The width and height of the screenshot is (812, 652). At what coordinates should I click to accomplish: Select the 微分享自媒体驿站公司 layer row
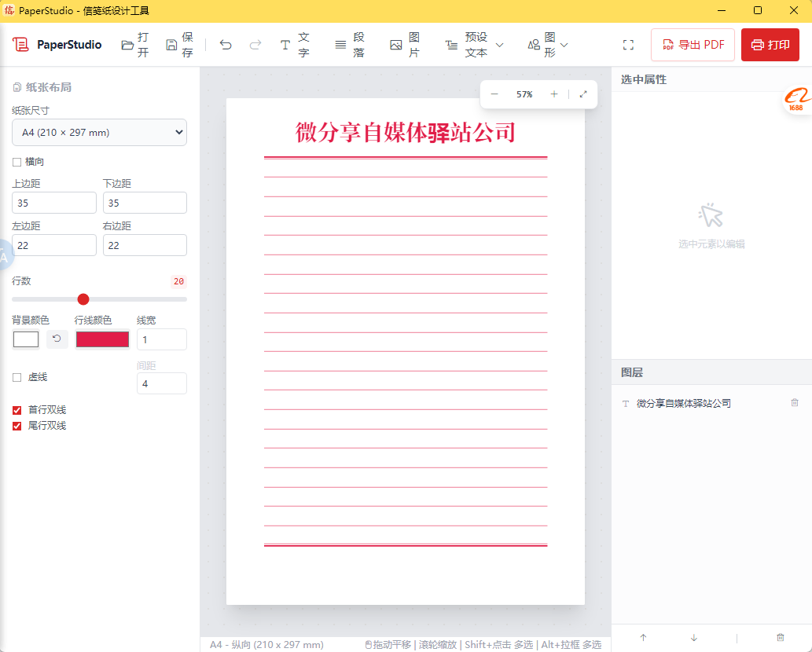(711, 403)
